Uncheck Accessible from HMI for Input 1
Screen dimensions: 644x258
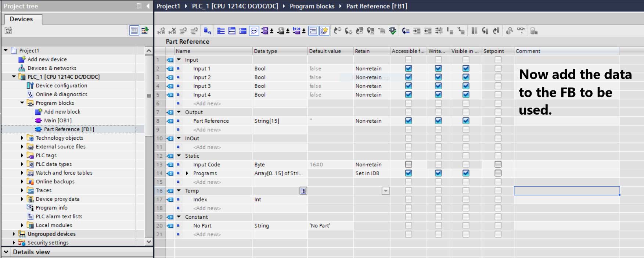pyautogui.click(x=409, y=68)
